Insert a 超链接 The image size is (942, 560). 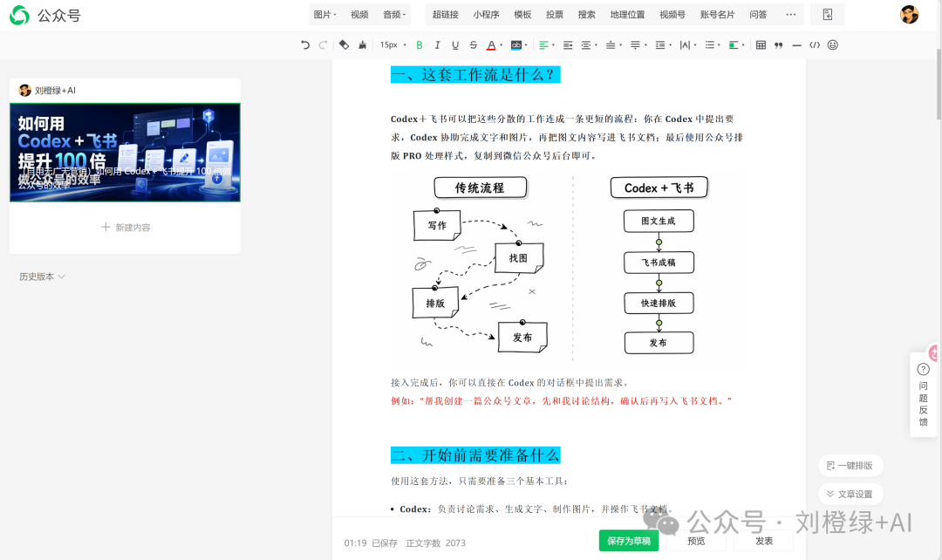pyautogui.click(x=445, y=15)
